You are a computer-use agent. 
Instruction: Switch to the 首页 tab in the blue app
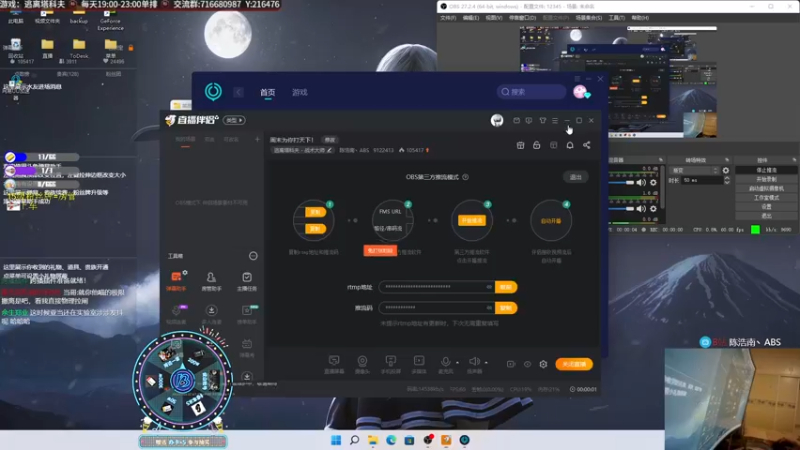coord(267,92)
